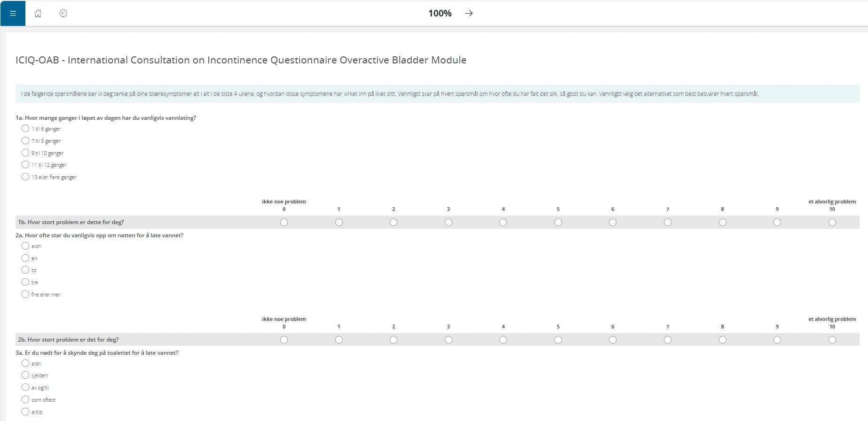Click the 100% progress indicator
This screenshot has width=868, height=421.
coord(440,13)
